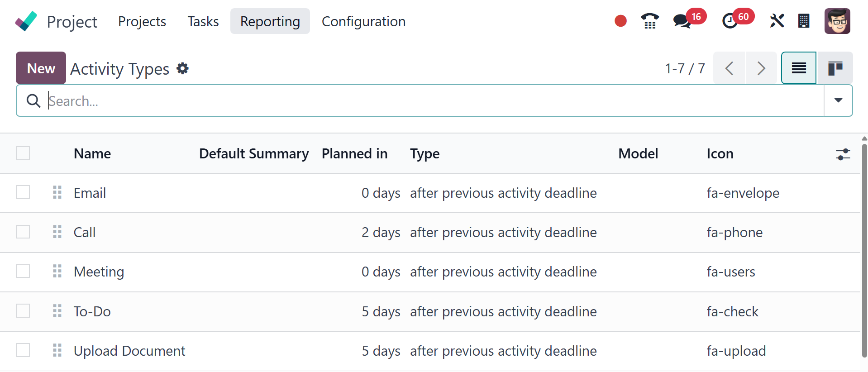This screenshot has height=372, width=868.
Task: Click the company building icon
Action: [804, 21]
